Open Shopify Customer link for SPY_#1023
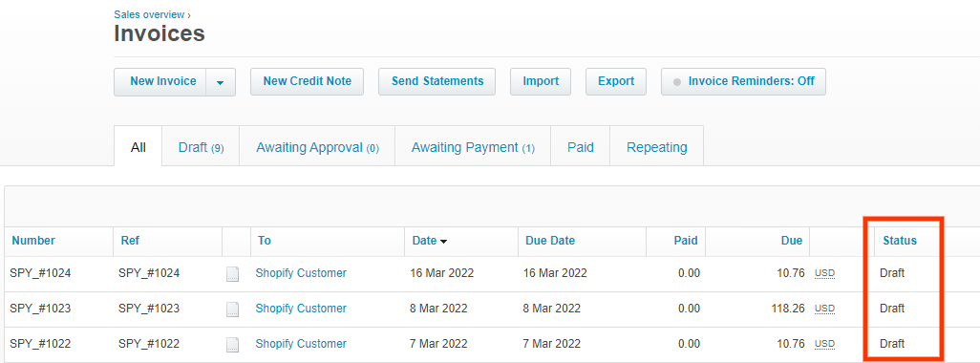This screenshot has height=363, width=980. click(x=301, y=308)
